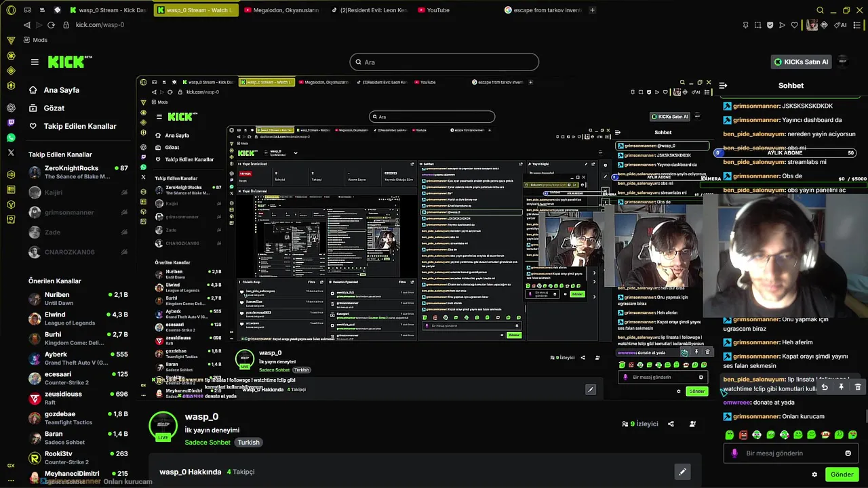Share the wasp_0 stream using the share icon
The height and width of the screenshot is (488, 868).
pos(671,424)
